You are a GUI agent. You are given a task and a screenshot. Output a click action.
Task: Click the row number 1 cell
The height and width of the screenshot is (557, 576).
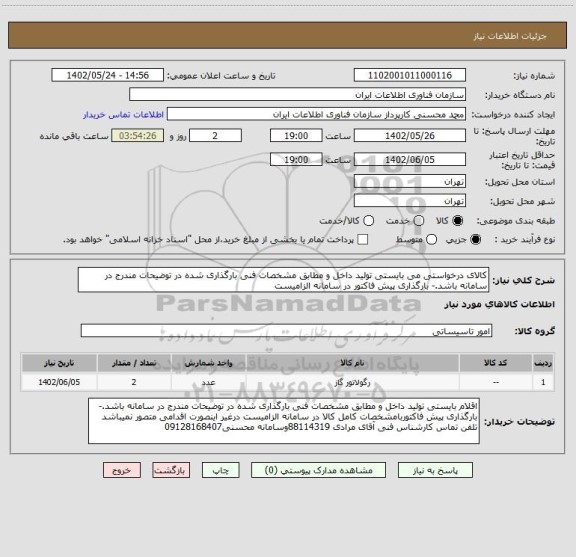click(543, 382)
